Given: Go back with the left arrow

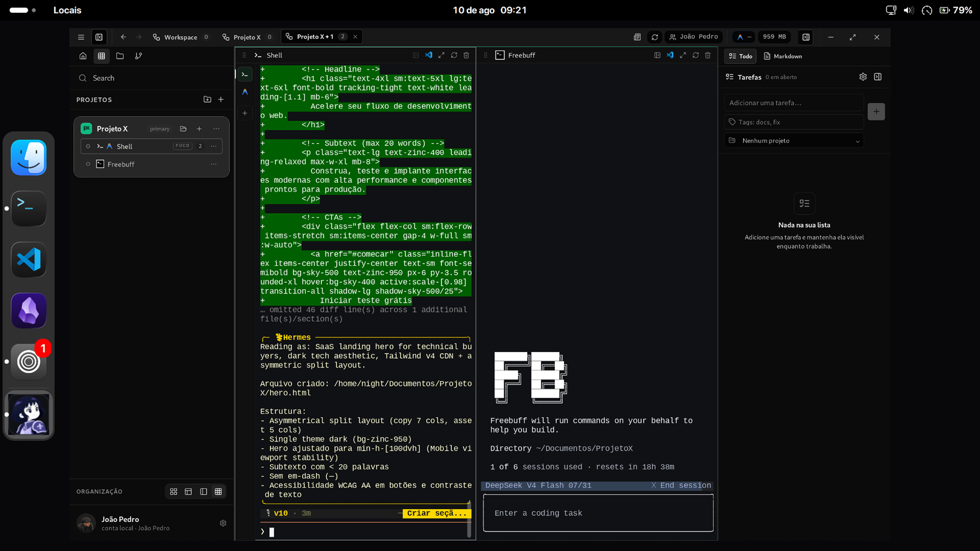Looking at the screenshot, I should pyautogui.click(x=123, y=37).
